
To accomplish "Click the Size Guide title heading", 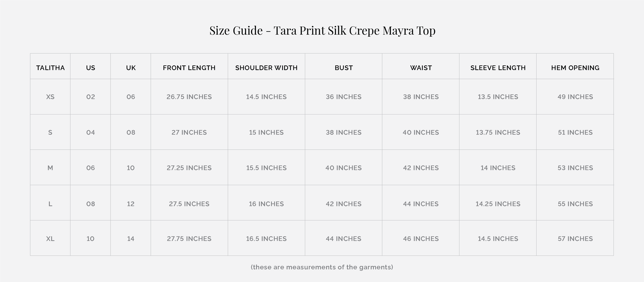I will click(322, 31).
